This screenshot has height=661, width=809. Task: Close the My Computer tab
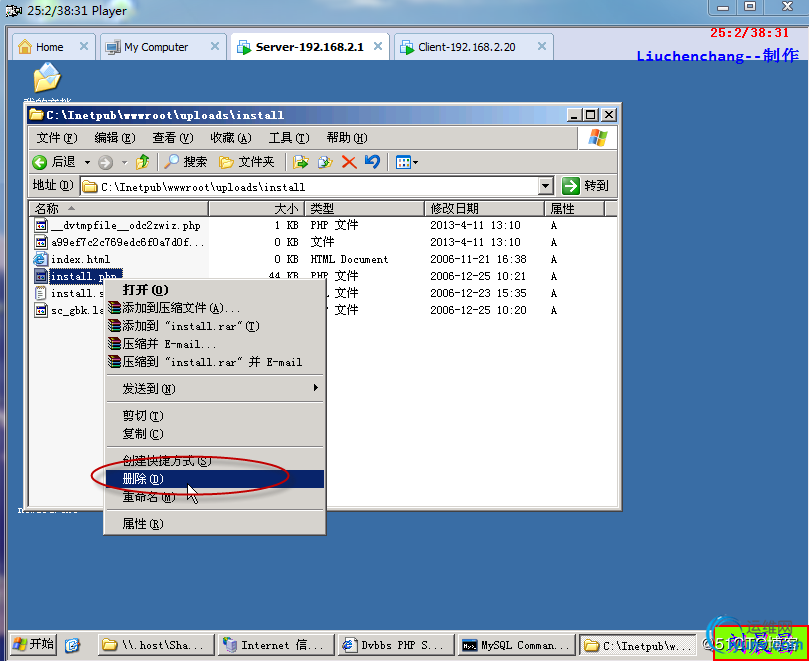[x=215, y=46]
